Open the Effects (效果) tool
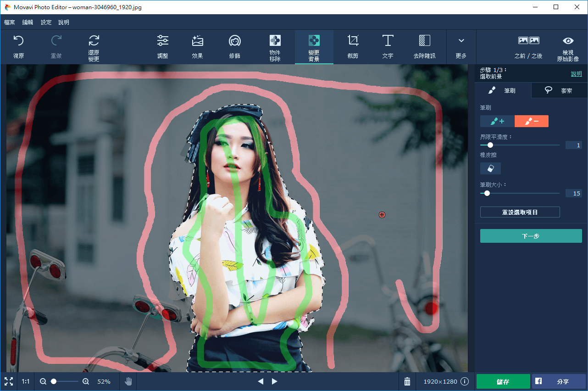The width and height of the screenshot is (588, 391). (x=197, y=46)
